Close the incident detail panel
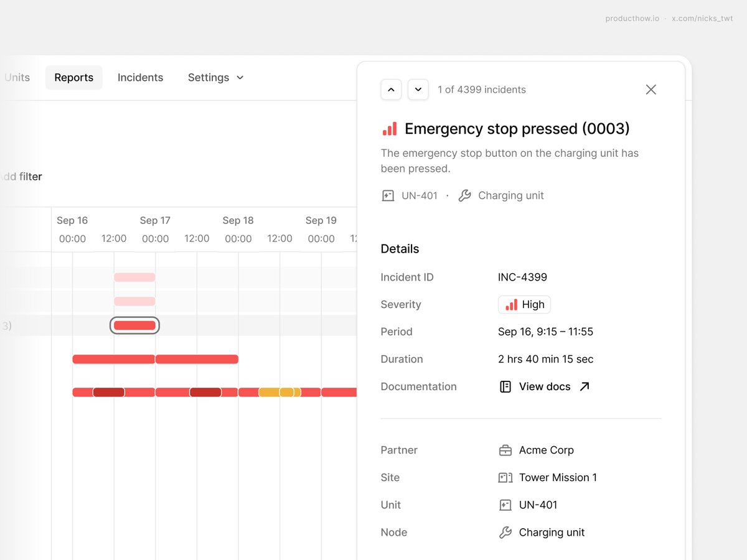The width and height of the screenshot is (747, 560). 651,90
